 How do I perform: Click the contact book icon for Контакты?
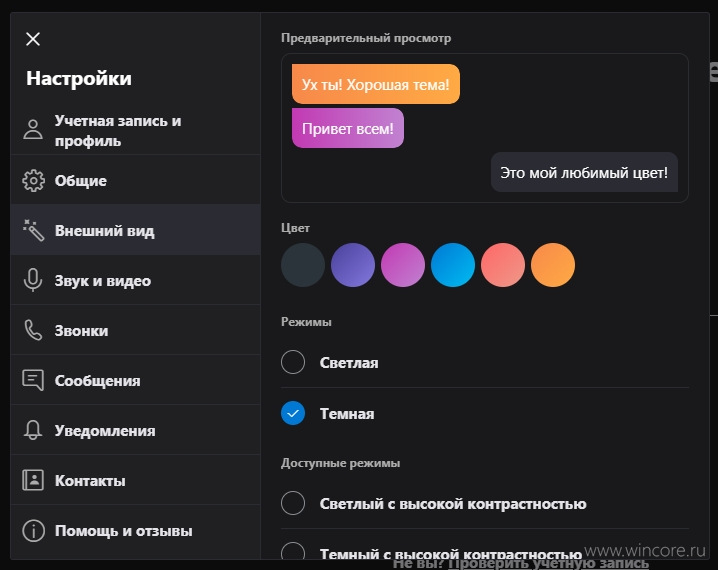(33, 480)
